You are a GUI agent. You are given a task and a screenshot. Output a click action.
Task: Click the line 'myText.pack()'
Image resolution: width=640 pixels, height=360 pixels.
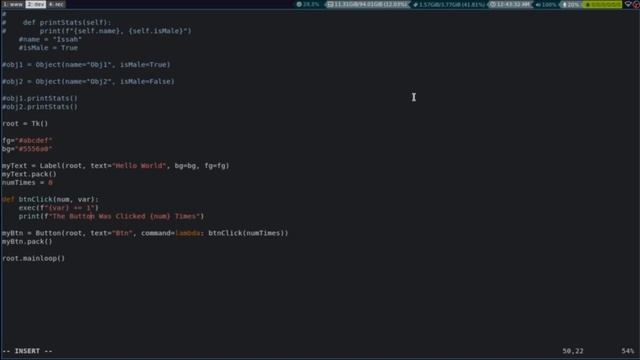29,174
